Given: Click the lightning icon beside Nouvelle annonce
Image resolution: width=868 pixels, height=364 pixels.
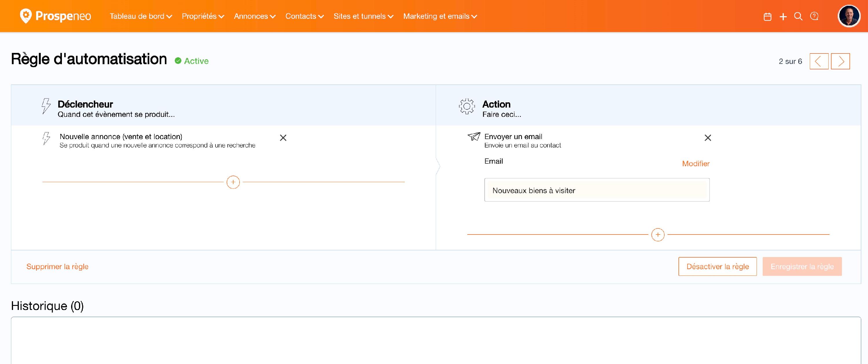Looking at the screenshot, I should pos(46,138).
